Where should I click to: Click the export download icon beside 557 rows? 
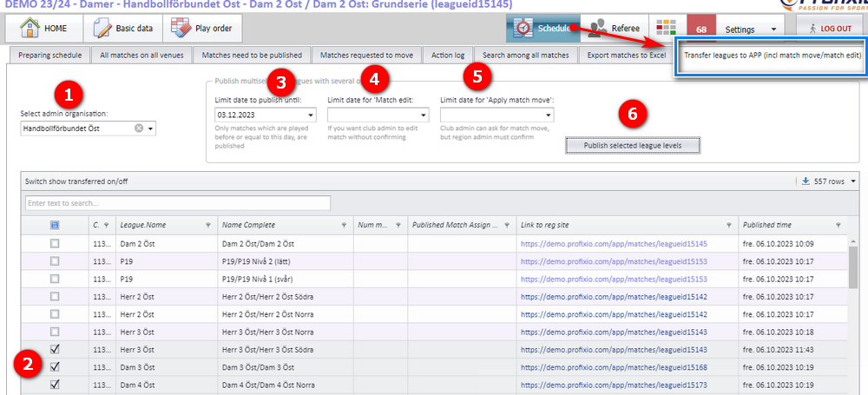[805, 181]
